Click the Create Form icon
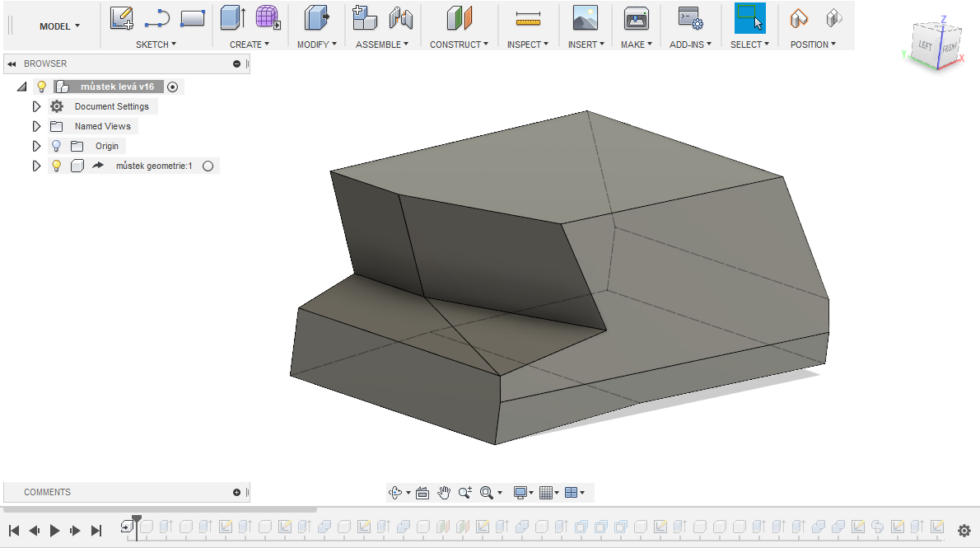Image resolution: width=980 pixels, height=548 pixels. (x=267, y=17)
